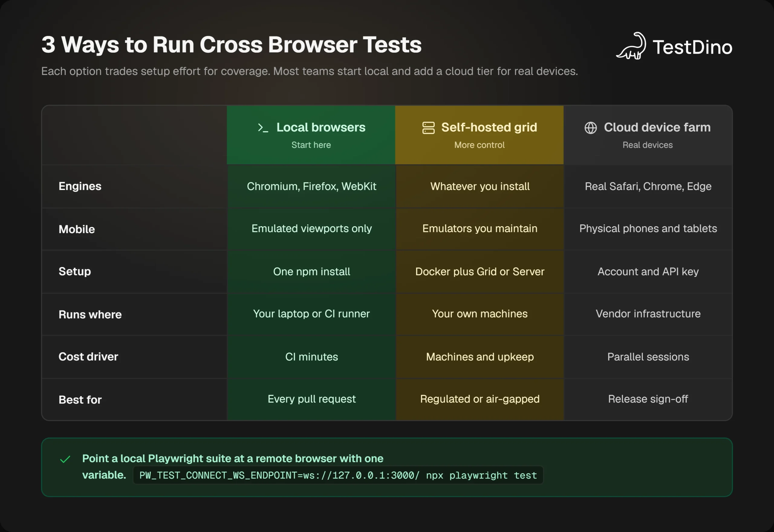Screen dimensions: 774x532
Task: Click the 'Release sign-off' cell
Action: coord(648,399)
